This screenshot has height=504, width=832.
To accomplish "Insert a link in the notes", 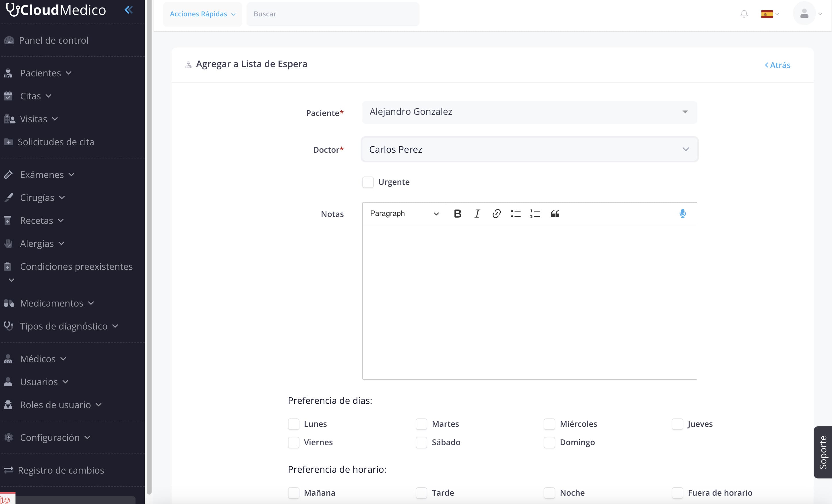I will (496, 214).
